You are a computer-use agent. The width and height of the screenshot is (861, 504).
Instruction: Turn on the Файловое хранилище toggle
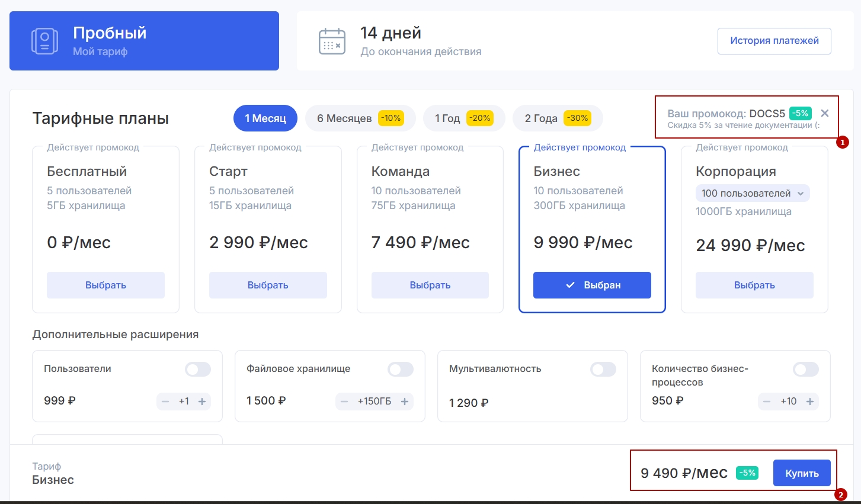(x=401, y=370)
